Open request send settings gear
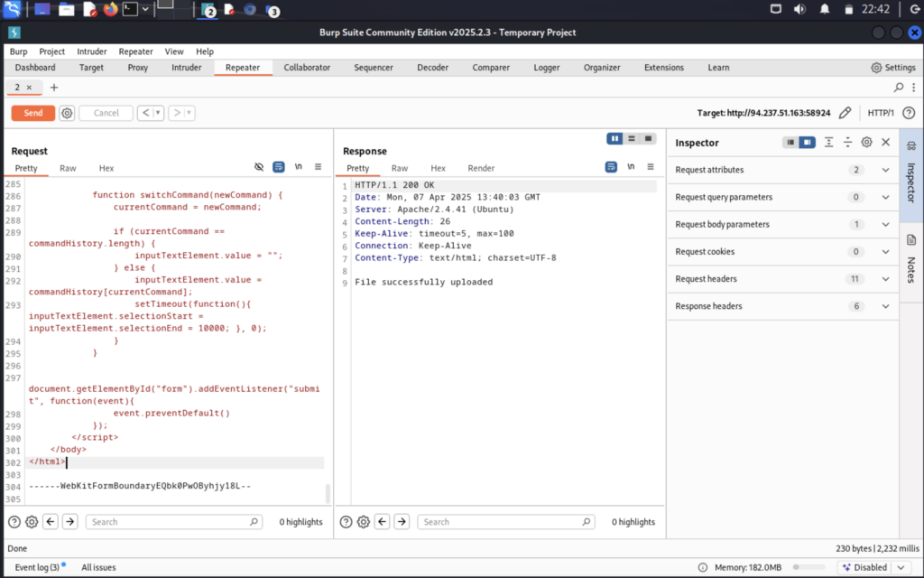Screen dimensions: 924x578 click(67, 113)
